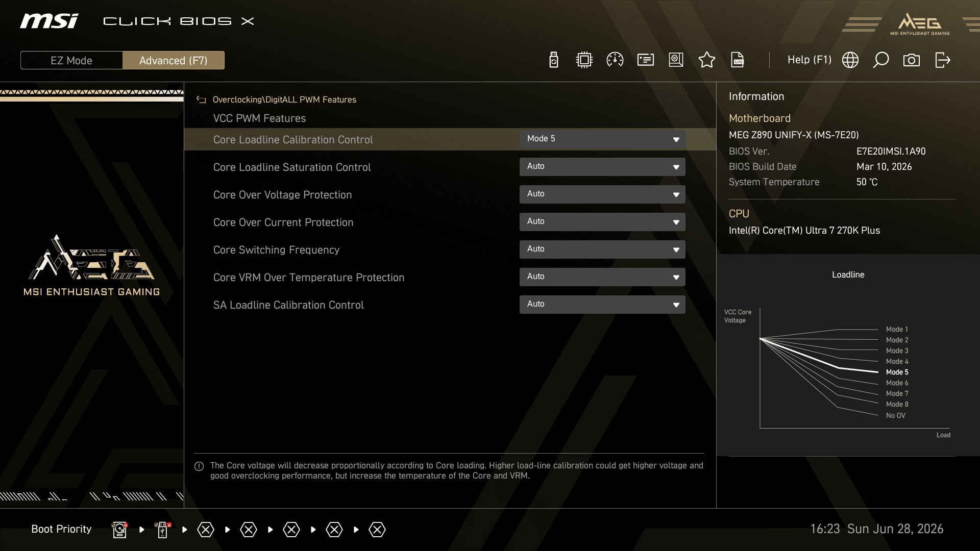The width and height of the screenshot is (980, 551).
Task: Click the No OV label on Loadline chart
Action: coord(895,416)
